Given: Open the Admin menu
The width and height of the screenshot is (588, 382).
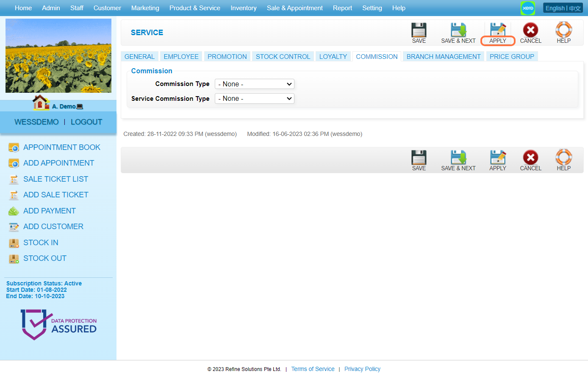Looking at the screenshot, I should [51, 8].
